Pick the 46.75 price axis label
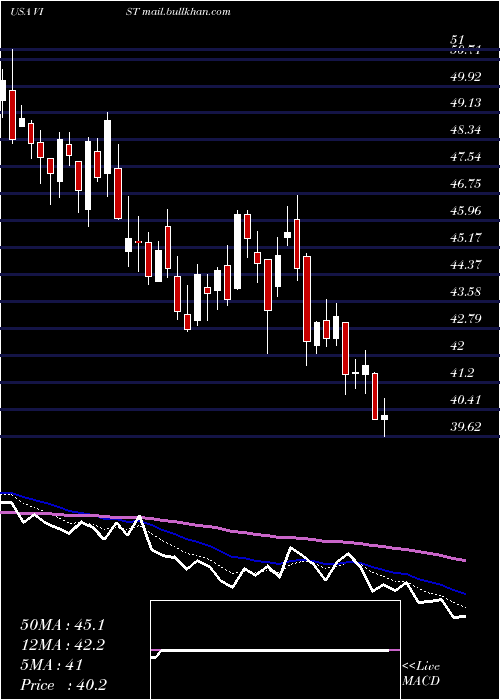 466,184
